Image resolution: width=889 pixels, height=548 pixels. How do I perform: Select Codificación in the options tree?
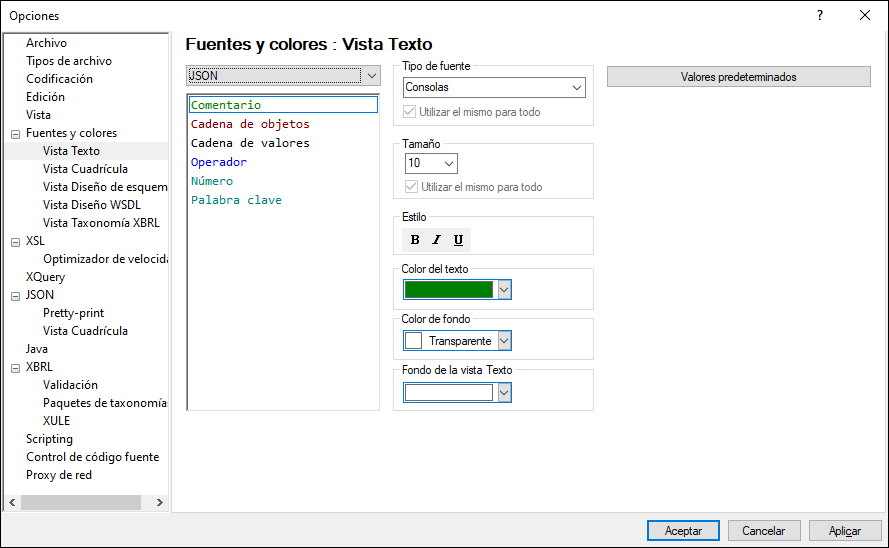point(59,79)
